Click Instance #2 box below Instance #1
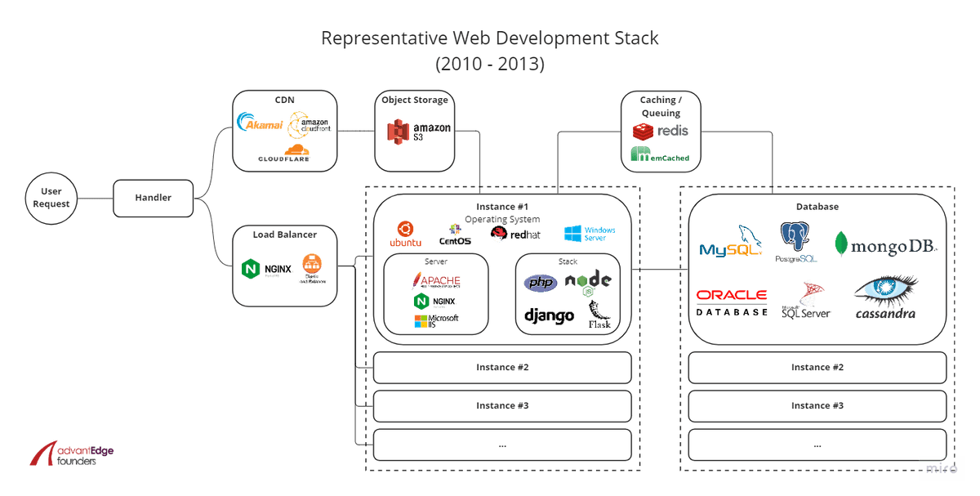980x496 pixels. tap(502, 368)
